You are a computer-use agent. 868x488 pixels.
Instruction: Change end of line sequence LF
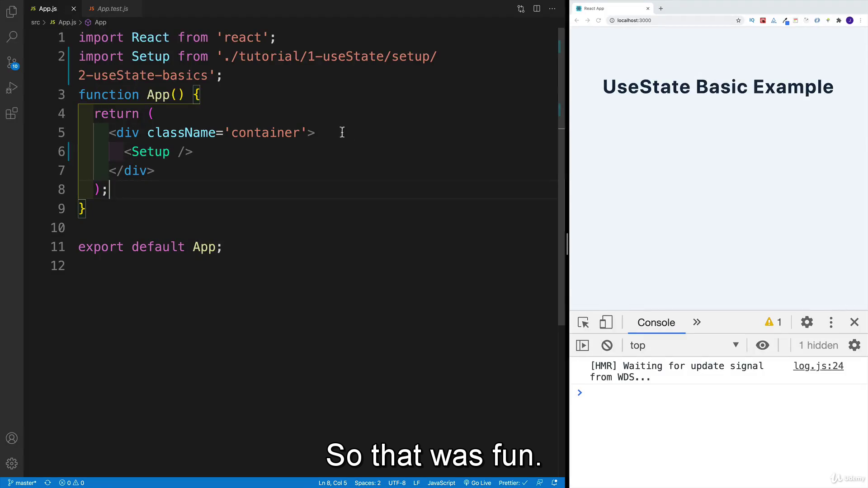click(416, 483)
